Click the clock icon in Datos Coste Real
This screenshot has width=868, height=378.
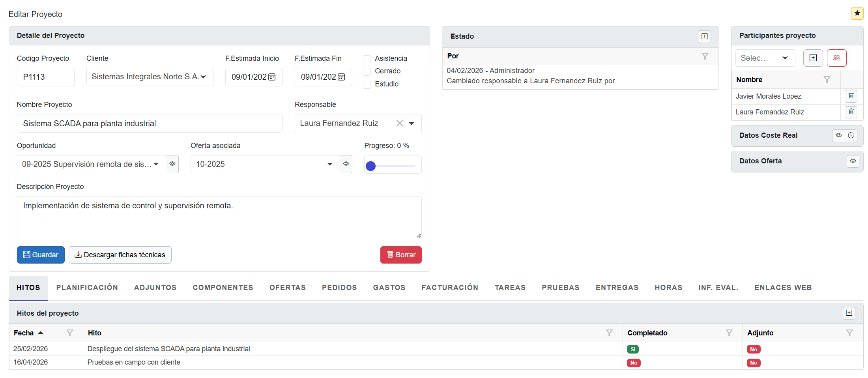(x=851, y=135)
